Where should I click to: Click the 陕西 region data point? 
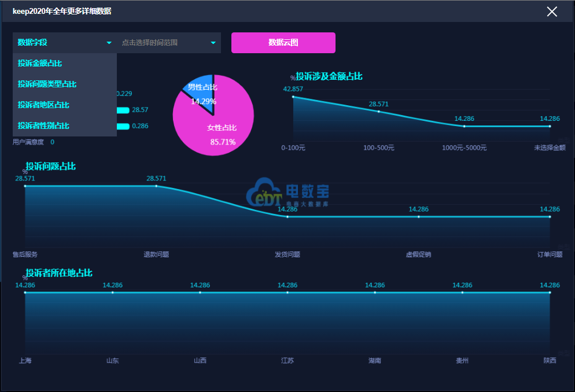click(550, 293)
